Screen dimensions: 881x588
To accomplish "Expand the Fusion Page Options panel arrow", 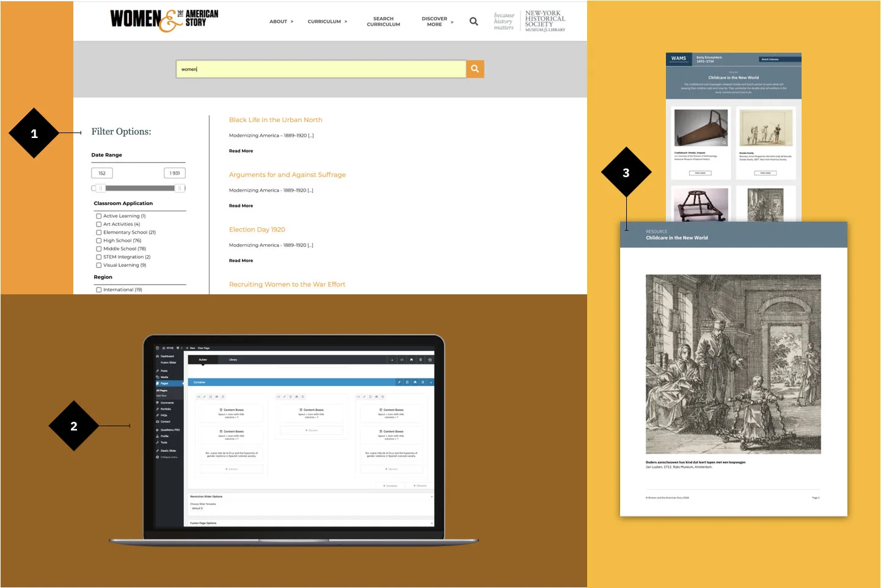I will [431, 523].
